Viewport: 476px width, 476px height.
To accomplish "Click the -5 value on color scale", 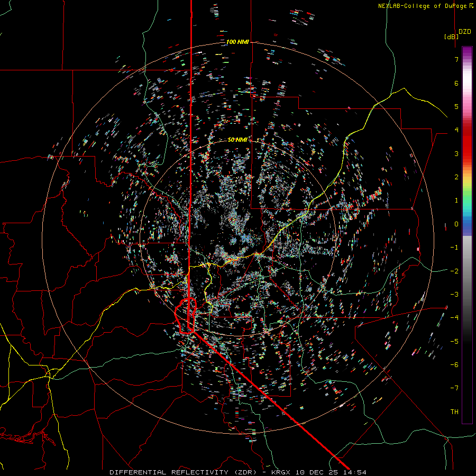I will (x=454, y=341).
